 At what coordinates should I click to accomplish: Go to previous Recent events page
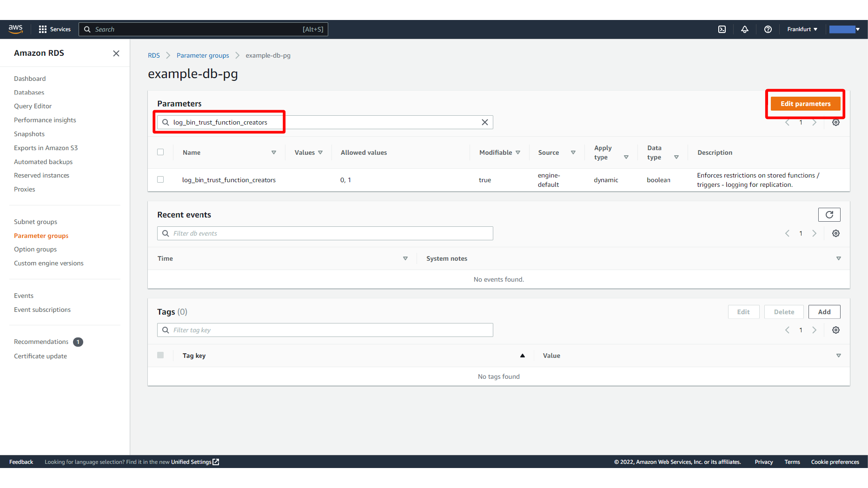(788, 233)
